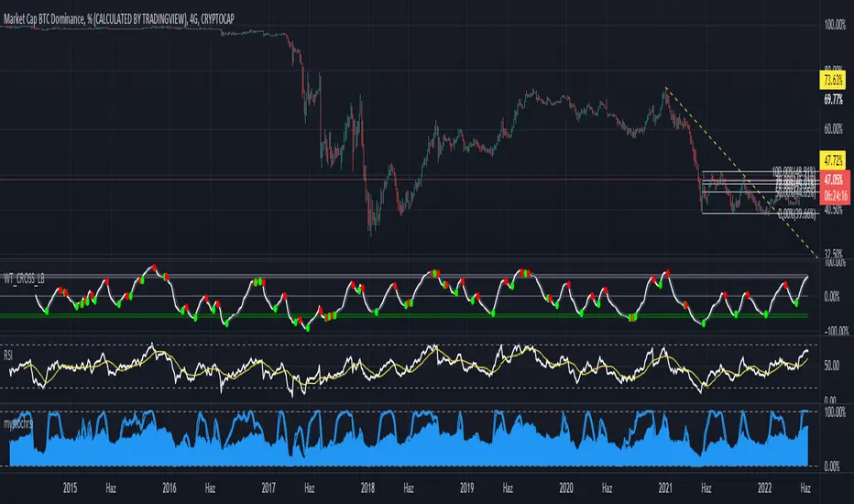This screenshot has height=504, width=854.
Task: Select the WT_CROSS_LB indicator label
Action: point(24,279)
